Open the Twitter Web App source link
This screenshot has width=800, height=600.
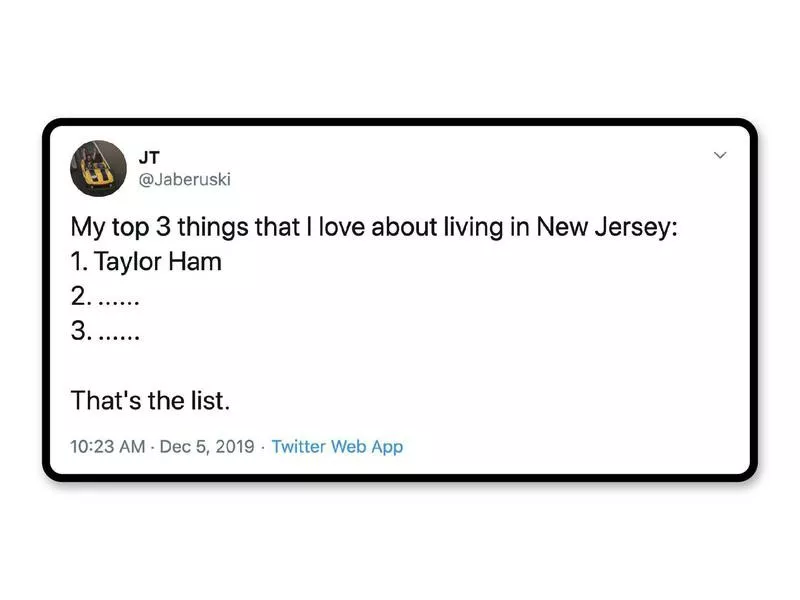coord(337,447)
